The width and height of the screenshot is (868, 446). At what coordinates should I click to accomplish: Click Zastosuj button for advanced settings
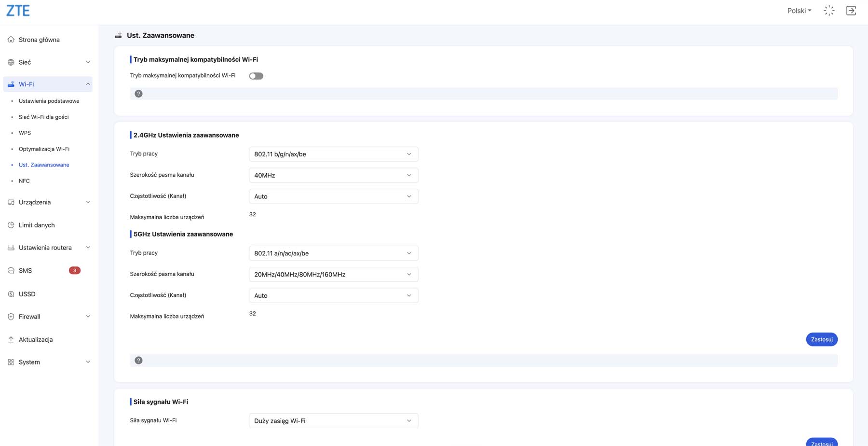821,339
